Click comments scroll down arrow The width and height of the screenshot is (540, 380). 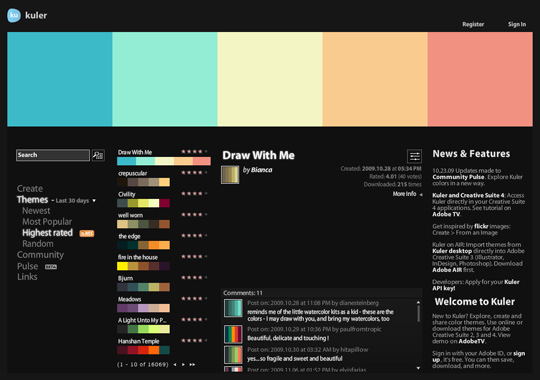[x=418, y=368]
